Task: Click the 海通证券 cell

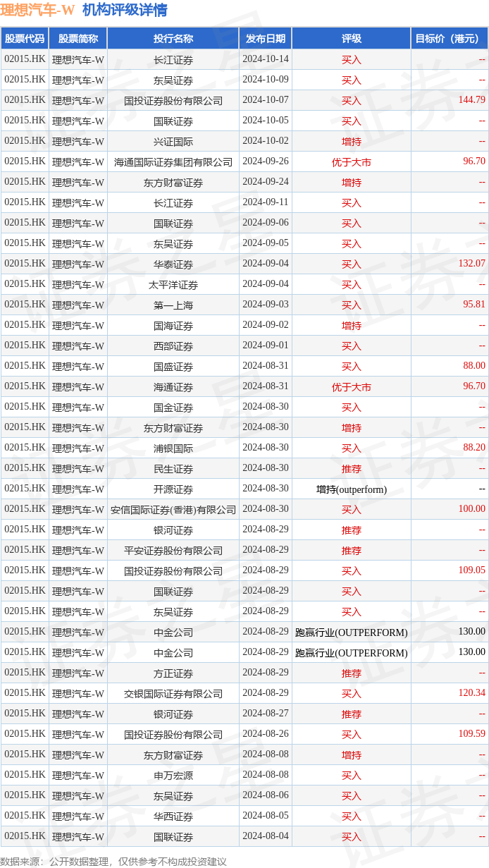Action: 173,386
